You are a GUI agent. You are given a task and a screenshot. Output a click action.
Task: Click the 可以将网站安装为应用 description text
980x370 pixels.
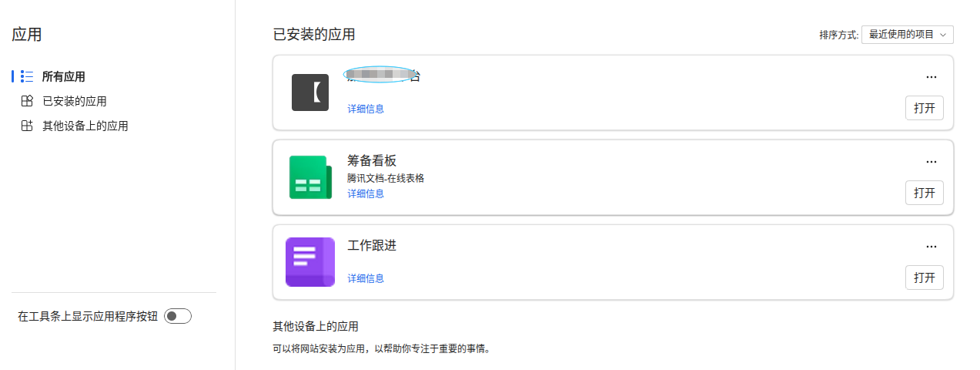[x=382, y=348]
